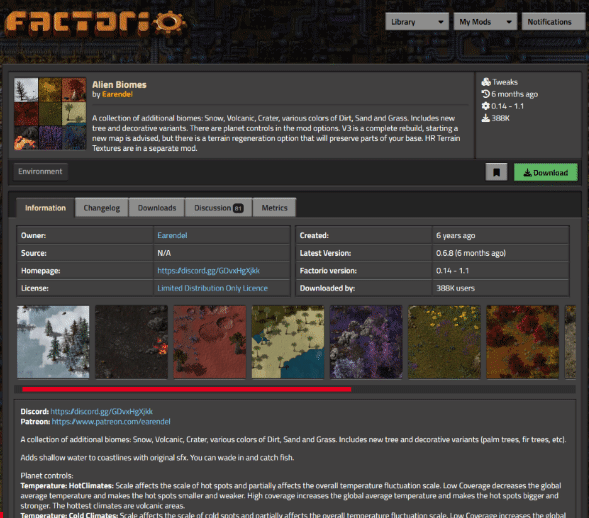Image resolution: width=589 pixels, height=518 pixels.
Task: Open the Homepage discord link in the table
Action: [208, 270]
